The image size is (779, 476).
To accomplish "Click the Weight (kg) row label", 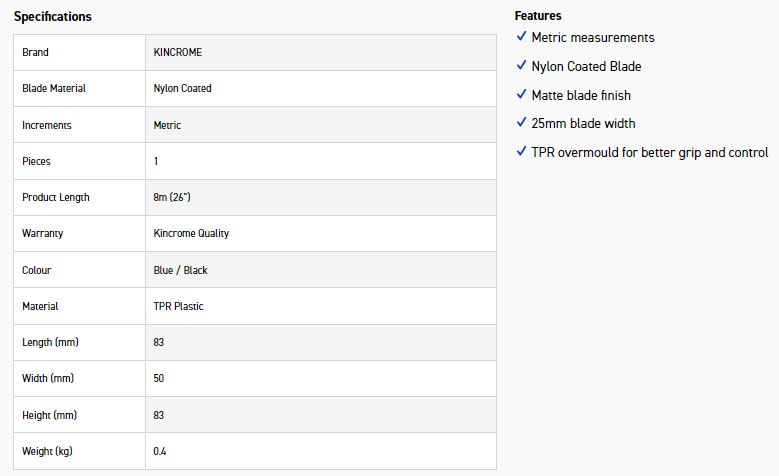I will coord(49,452).
